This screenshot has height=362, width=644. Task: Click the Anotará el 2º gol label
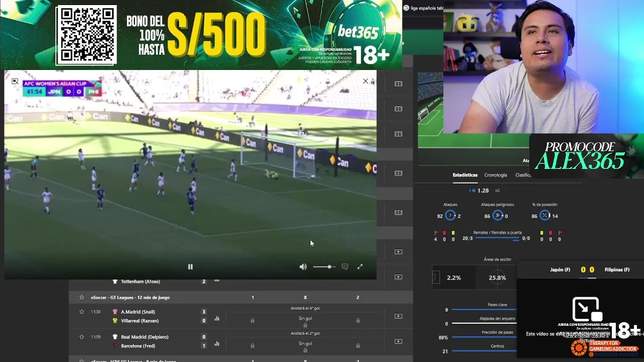(x=305, y=333)
